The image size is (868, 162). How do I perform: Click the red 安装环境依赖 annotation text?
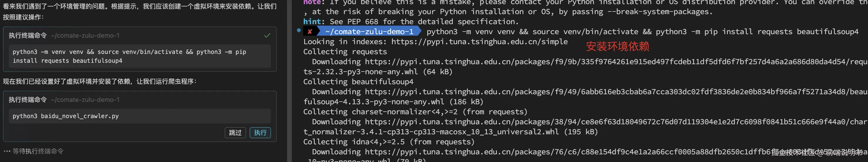(x=617, y=47)
